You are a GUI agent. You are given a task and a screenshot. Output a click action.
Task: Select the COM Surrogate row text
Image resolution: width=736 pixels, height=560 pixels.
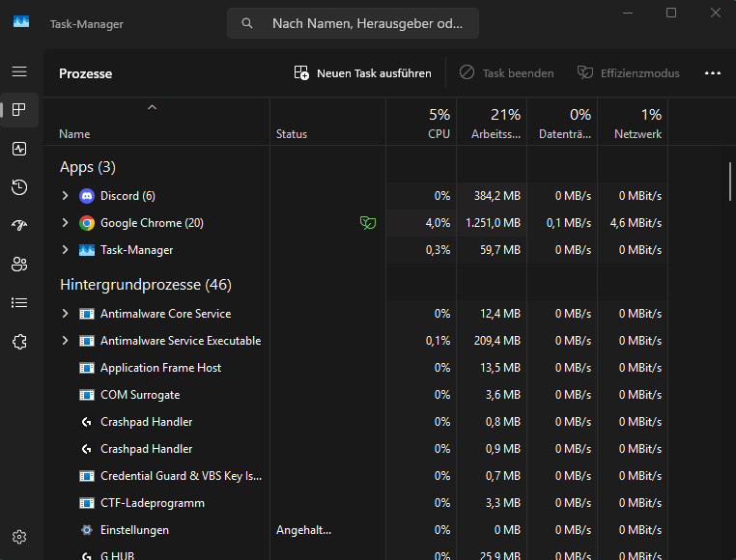click(x=140, y=395)
